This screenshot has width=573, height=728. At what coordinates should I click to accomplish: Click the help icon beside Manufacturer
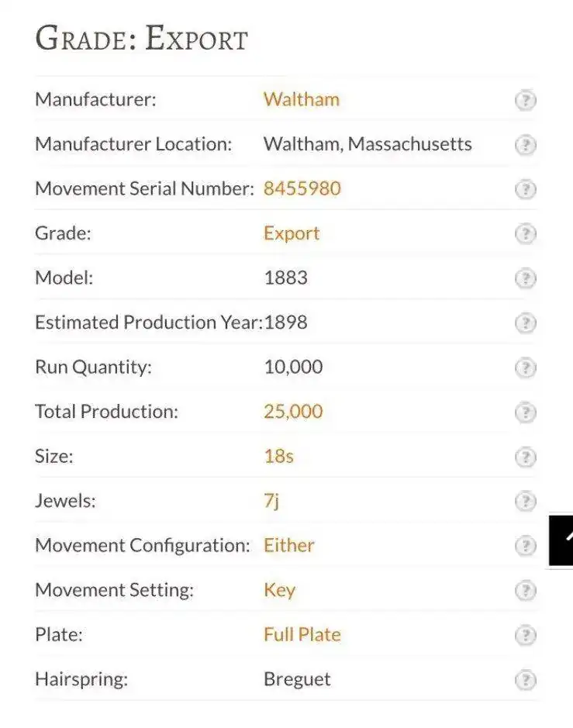pos(526,100)
